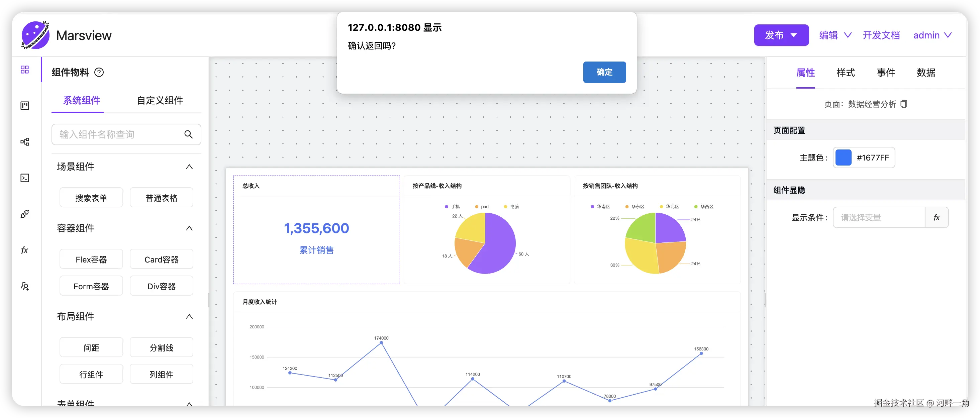
Task: Click the search magnifier icon in component search
Action: pyautogui.click(x=188, y=134)
